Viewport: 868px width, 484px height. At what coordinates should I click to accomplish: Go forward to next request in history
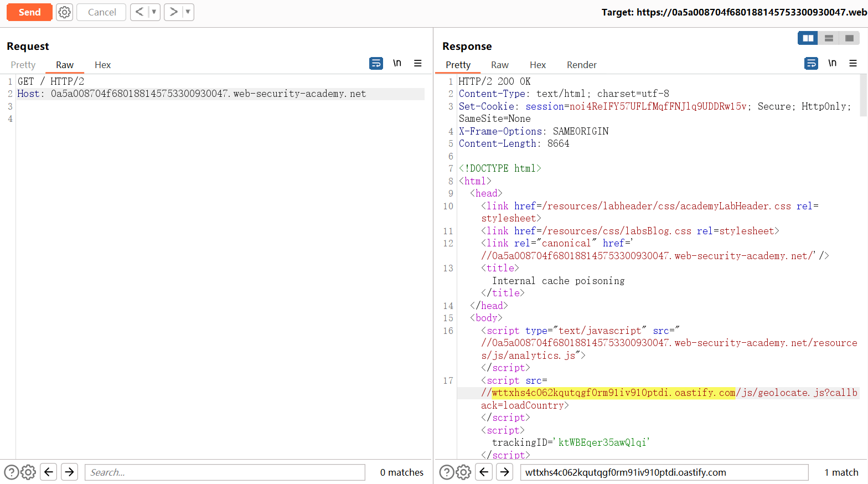[173, 12]
